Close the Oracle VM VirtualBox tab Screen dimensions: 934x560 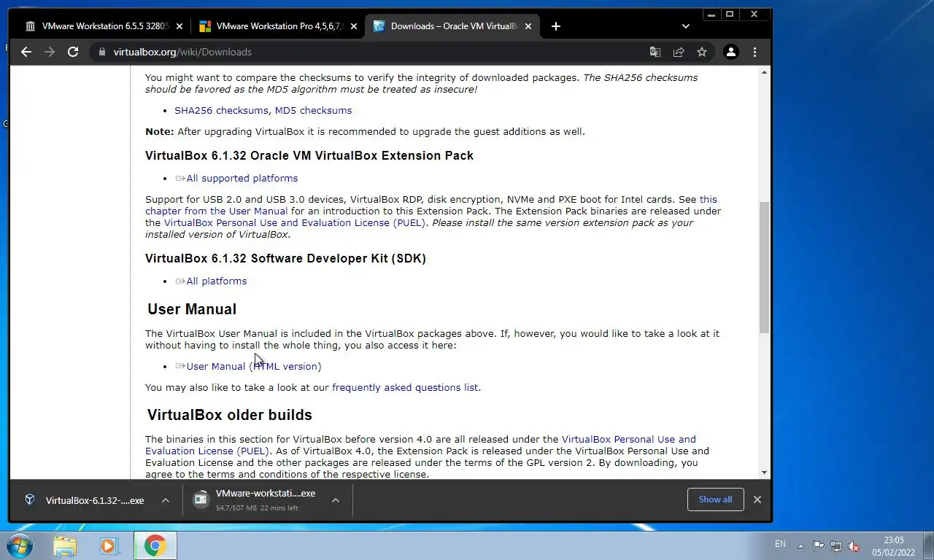(528, 26)
